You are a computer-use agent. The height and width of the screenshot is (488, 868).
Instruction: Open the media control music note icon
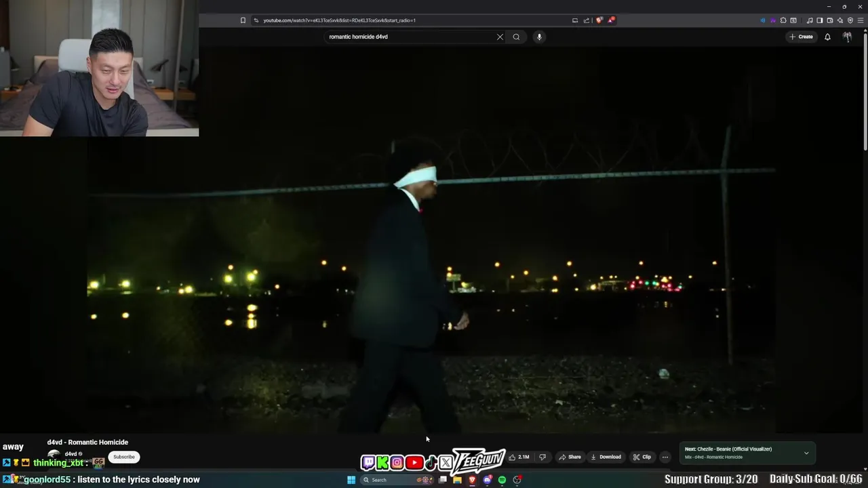(810, 20)
